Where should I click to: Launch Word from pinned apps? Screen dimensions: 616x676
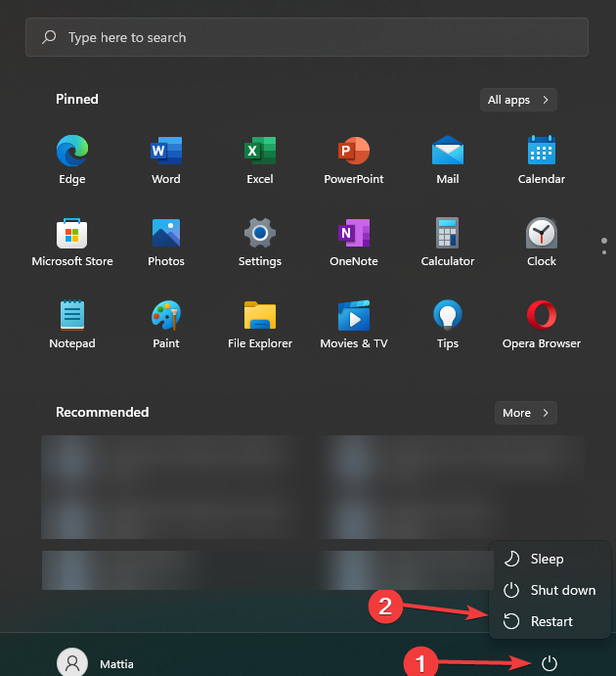tap(166, 159)
